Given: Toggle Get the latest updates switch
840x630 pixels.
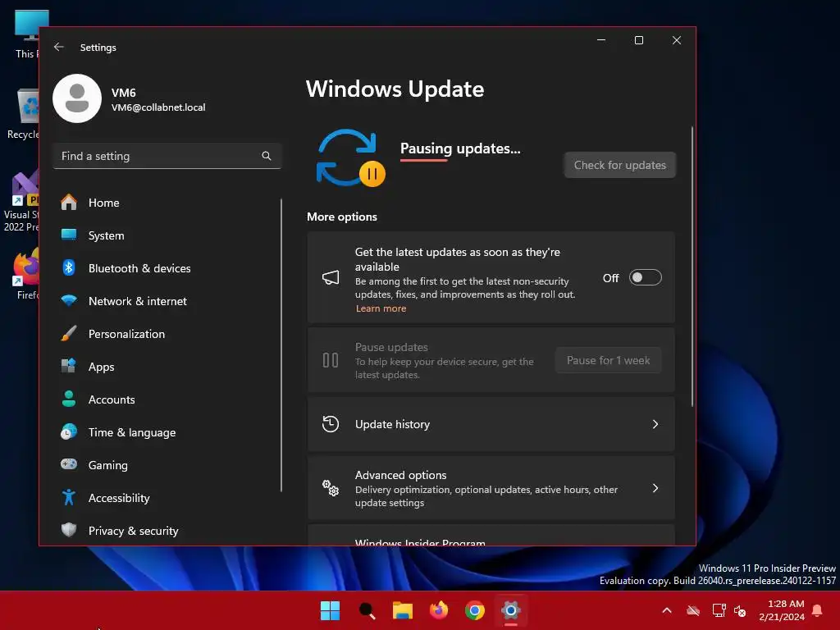Looking at the screenshot, I should [x=645, y=277].
